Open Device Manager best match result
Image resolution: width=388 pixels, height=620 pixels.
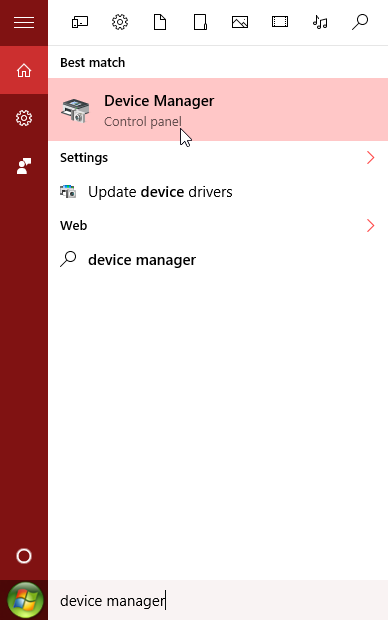[x=218, y=110]
